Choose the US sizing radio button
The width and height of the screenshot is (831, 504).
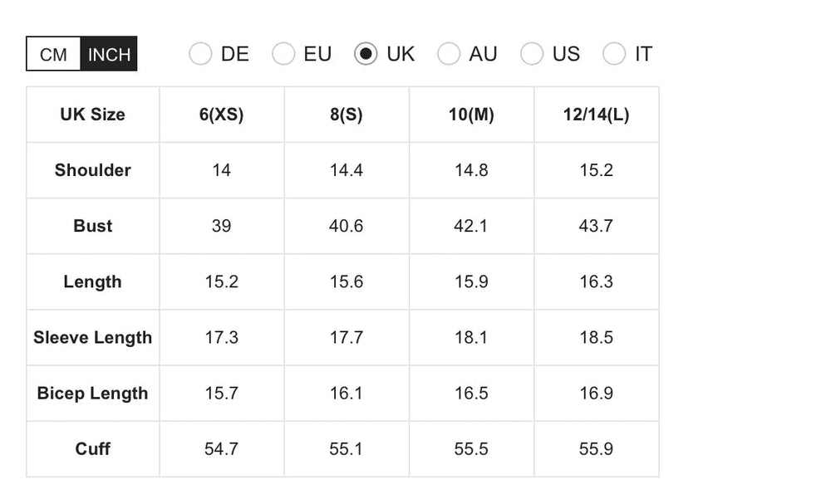(x=532, y=54)
